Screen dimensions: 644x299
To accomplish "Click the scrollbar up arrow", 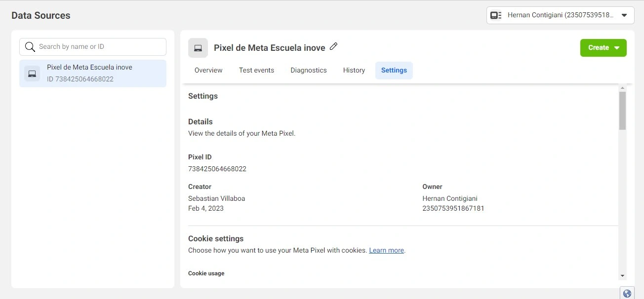I will click(622, 88).
